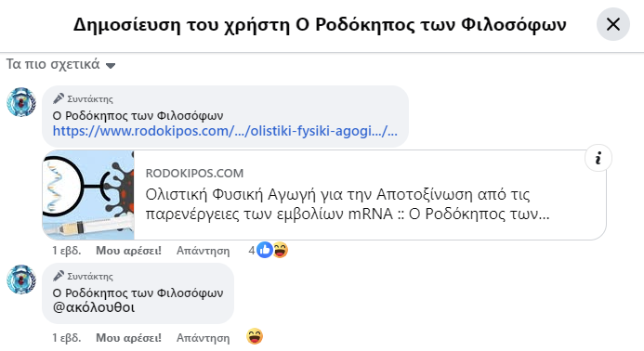
Task: Open the profile avatar of the first comment
Action: [21, 102]
